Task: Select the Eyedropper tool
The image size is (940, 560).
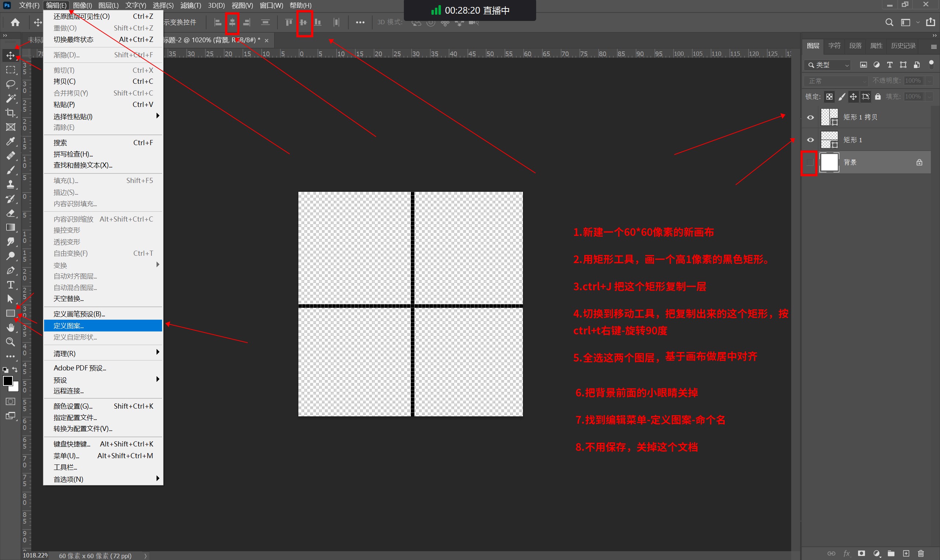Action: 11,141
